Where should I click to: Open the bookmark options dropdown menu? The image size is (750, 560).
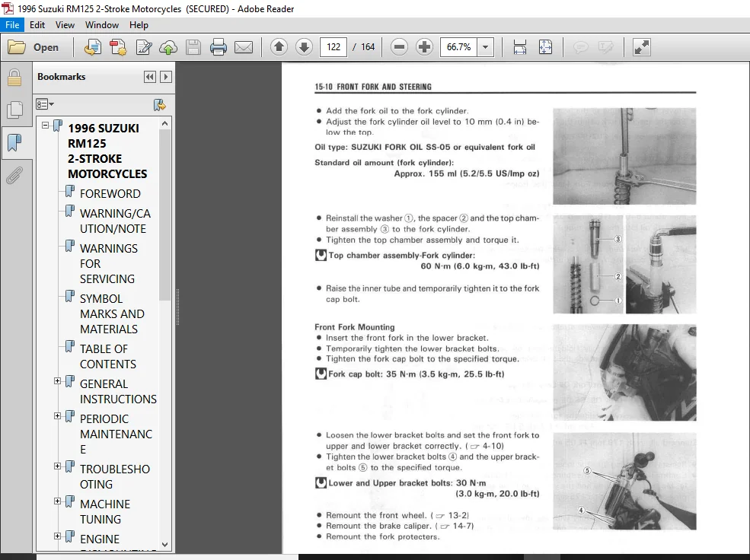click(x=45, y=104)
